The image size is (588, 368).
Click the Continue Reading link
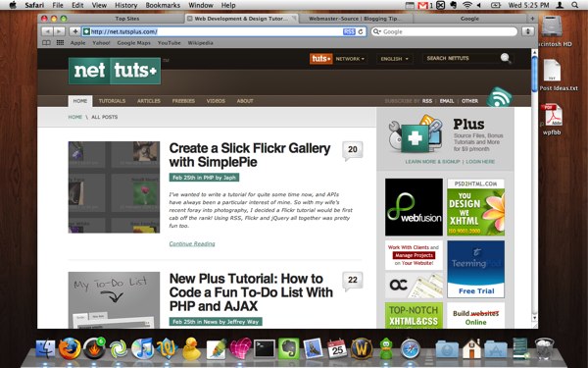tap(192, 243)
